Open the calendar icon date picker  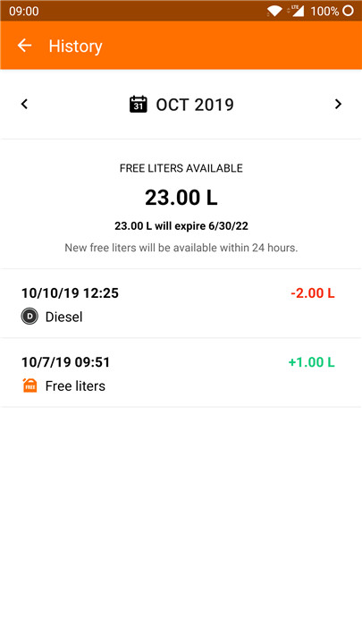coord(139,105)
